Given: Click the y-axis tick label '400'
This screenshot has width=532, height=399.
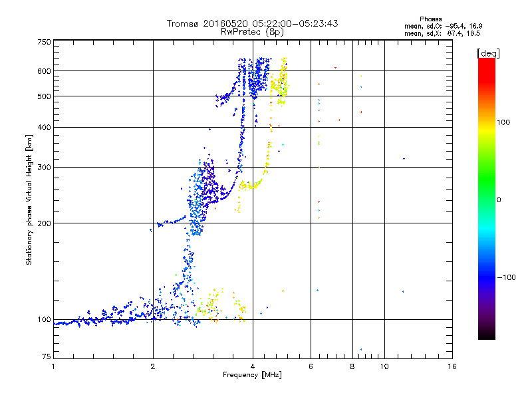Looking at the screenshot, I should (44, 127).
